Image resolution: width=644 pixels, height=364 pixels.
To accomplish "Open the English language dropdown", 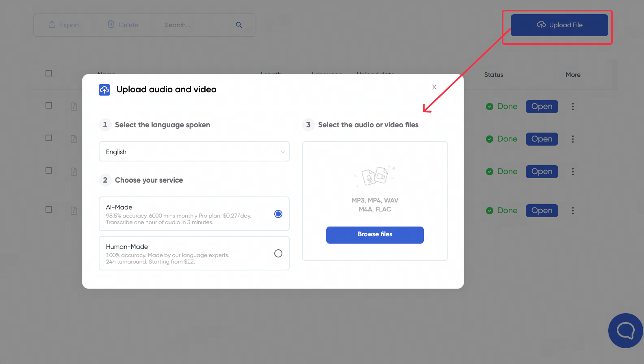I will [194, 152].
